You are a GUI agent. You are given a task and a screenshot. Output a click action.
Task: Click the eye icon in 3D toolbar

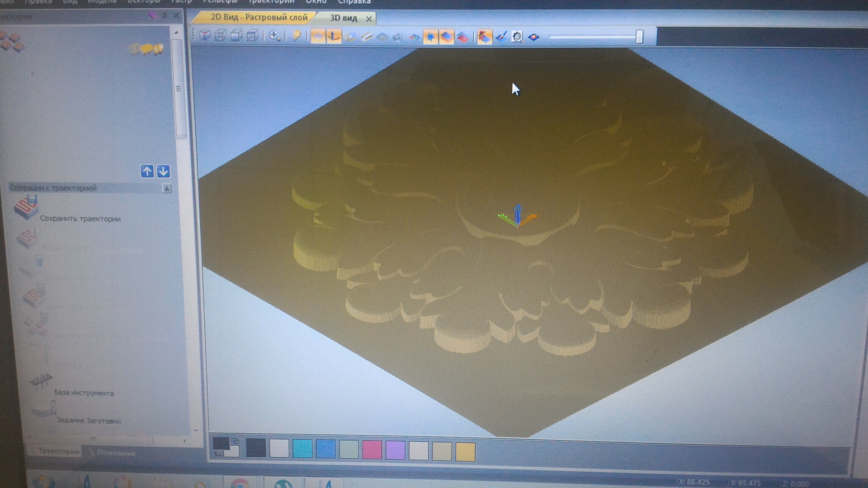point(534,37)
